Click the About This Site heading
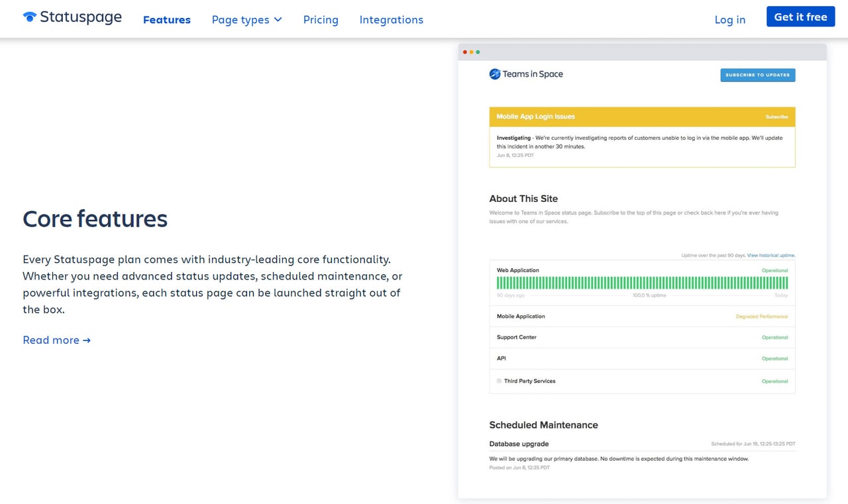848x504 pixels. click(x=523, y=199)
